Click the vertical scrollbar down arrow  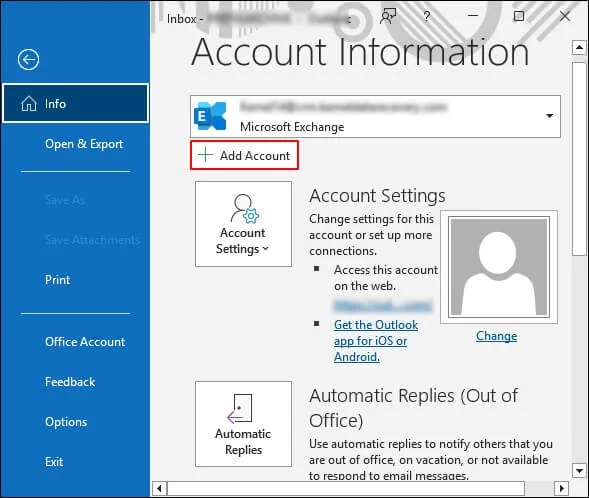(579, 470)
